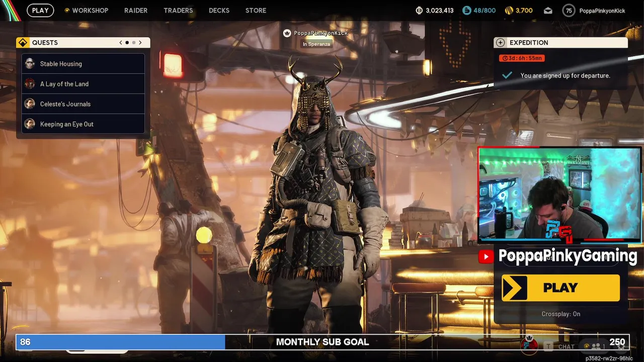Viewport: 644px width, 362px height.
Task: Click the Crossplay: On setting text
Action: pyautogui.click(x=561, y=314)
